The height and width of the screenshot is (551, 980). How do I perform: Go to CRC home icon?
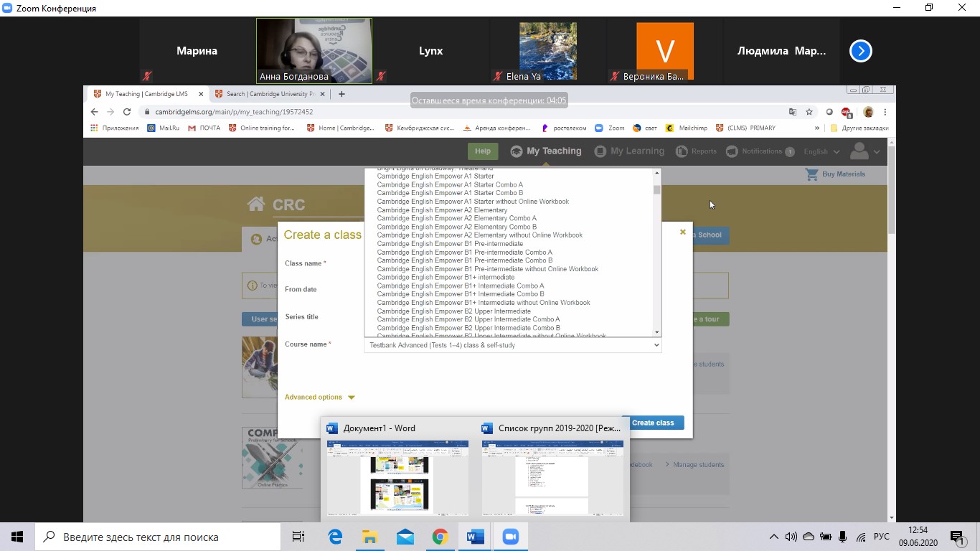coord(255,204)
